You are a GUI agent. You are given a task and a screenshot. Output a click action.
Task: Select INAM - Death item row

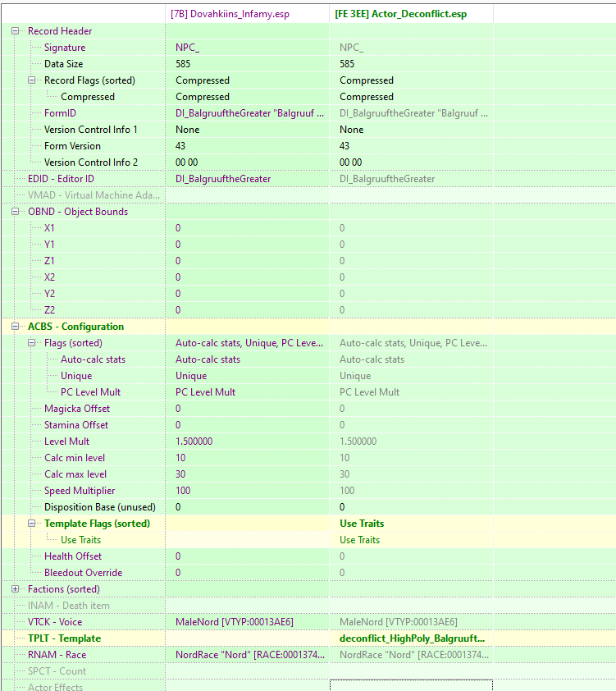308,606
